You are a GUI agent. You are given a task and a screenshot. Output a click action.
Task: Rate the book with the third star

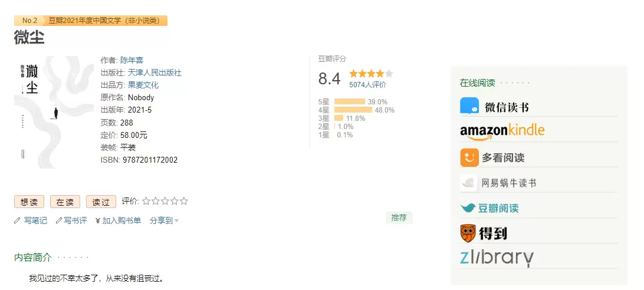click(165, 201)
